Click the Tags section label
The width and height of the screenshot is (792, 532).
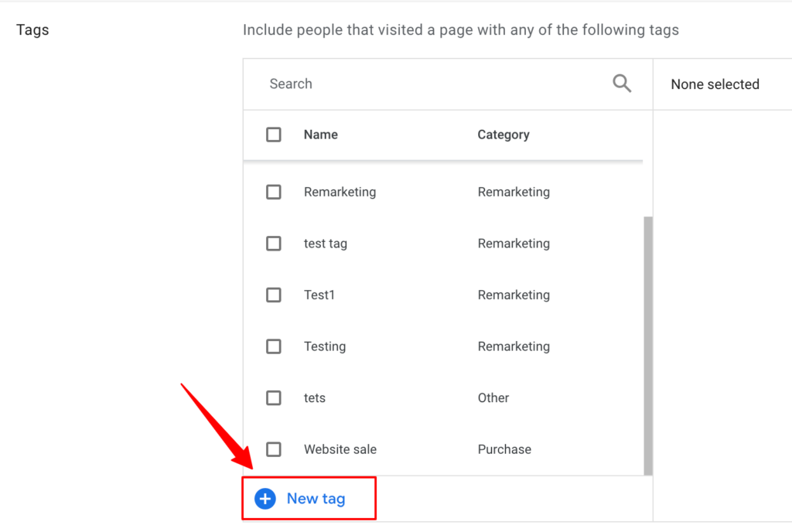pyautogui.click(x=32, y=29)
